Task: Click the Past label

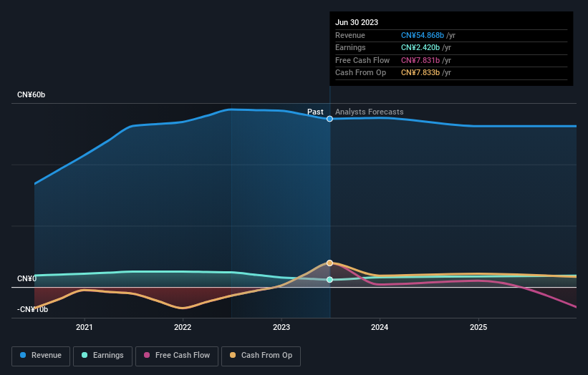Action: click(x=315, y=112)
